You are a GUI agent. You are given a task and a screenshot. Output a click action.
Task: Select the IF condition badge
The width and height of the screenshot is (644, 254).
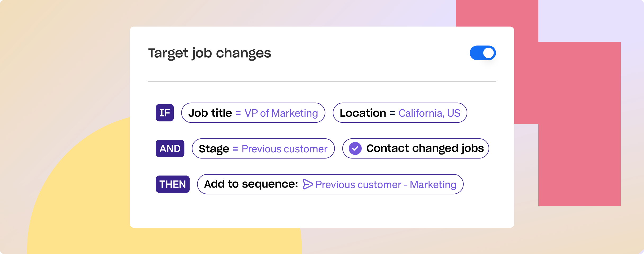point(165,113)
